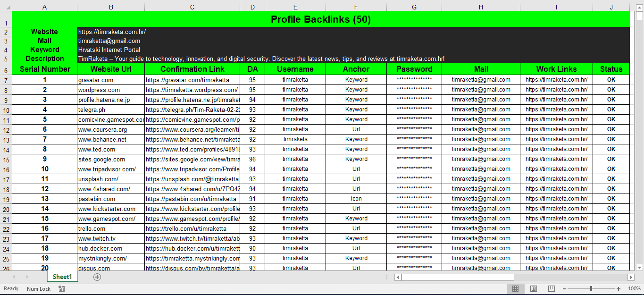Click the zoom slider handle
This screenshot has width=644, height=295.
click(591, 288)
